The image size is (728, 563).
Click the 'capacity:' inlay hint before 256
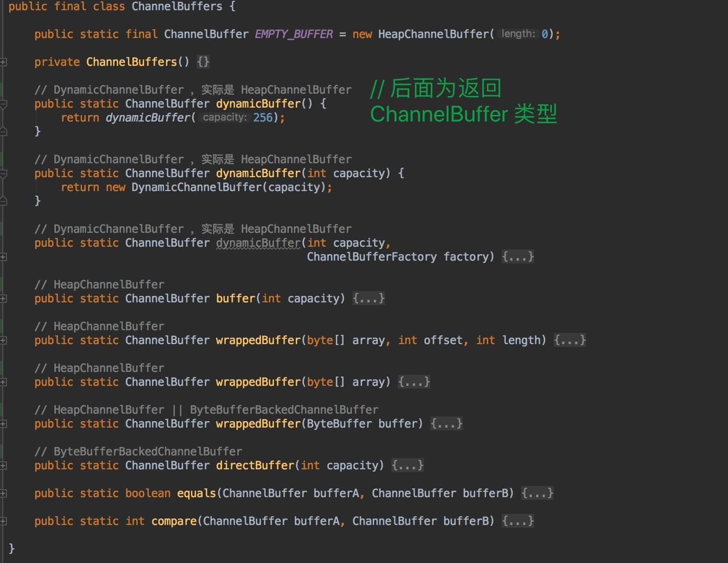click(x=224, y=118)
